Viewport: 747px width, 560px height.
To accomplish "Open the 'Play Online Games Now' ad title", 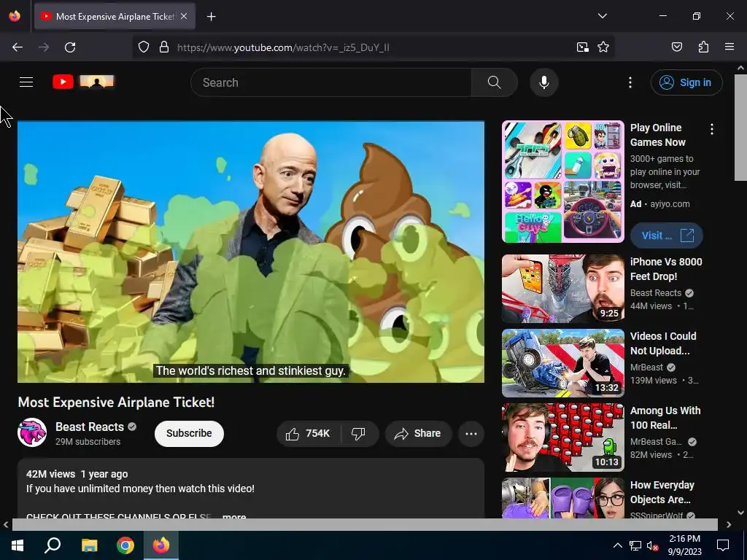I will tap(657, 135).
